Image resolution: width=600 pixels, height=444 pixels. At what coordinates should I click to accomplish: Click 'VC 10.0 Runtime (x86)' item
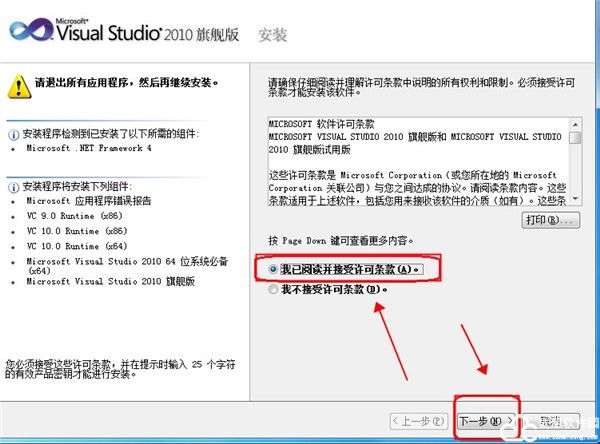[x=77, y=231]
